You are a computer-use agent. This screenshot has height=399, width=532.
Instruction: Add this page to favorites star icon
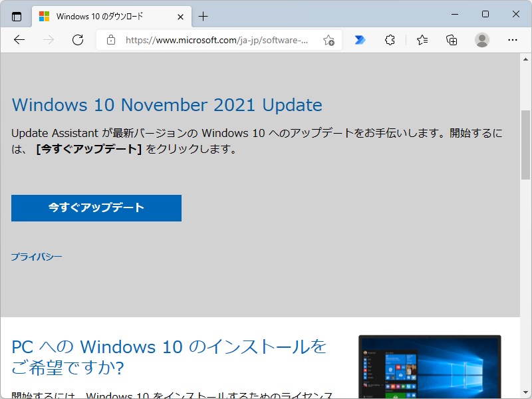pos(329,40)
